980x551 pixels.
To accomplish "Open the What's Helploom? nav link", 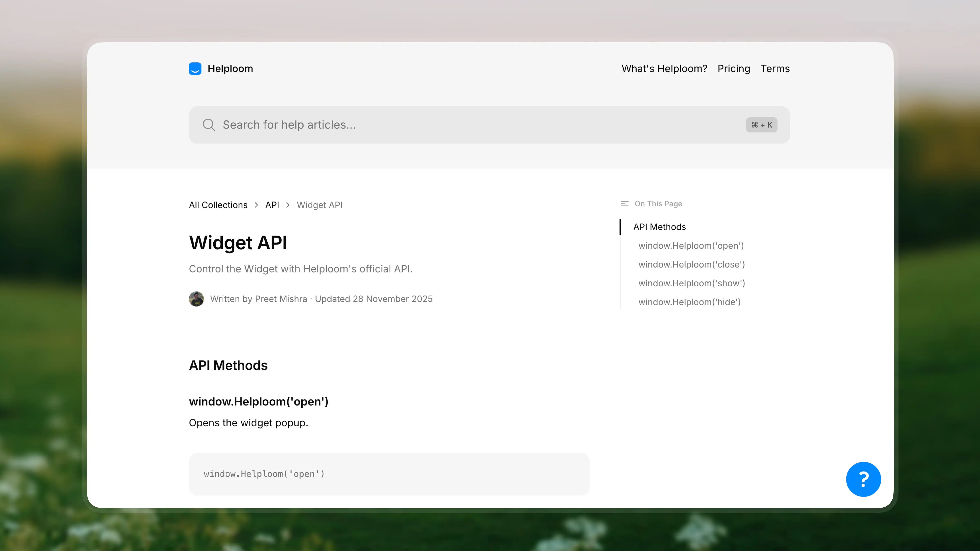I will (664, 69).
